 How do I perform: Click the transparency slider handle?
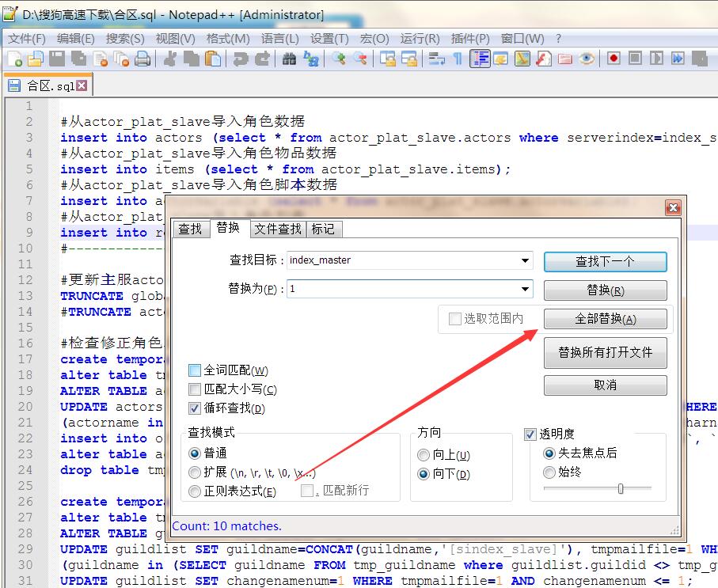621,488
